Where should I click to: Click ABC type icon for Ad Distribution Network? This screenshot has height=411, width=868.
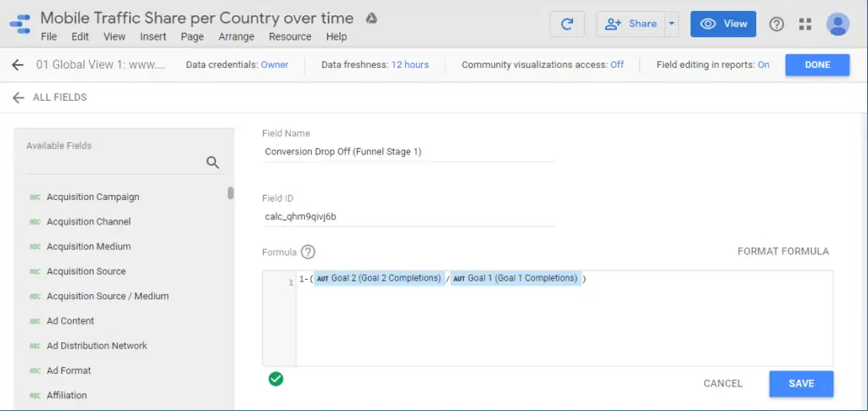tap(35, 347)
